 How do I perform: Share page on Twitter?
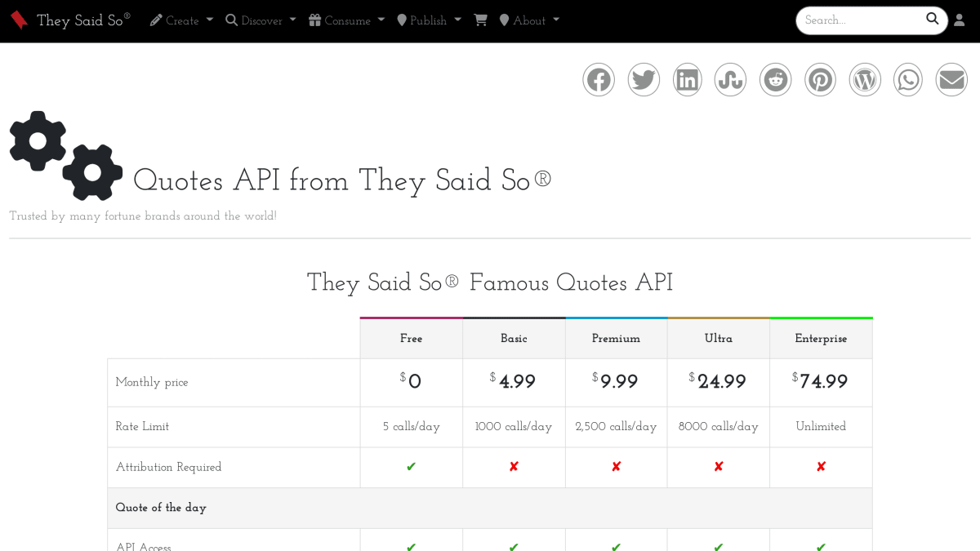(x=644, y=80)
